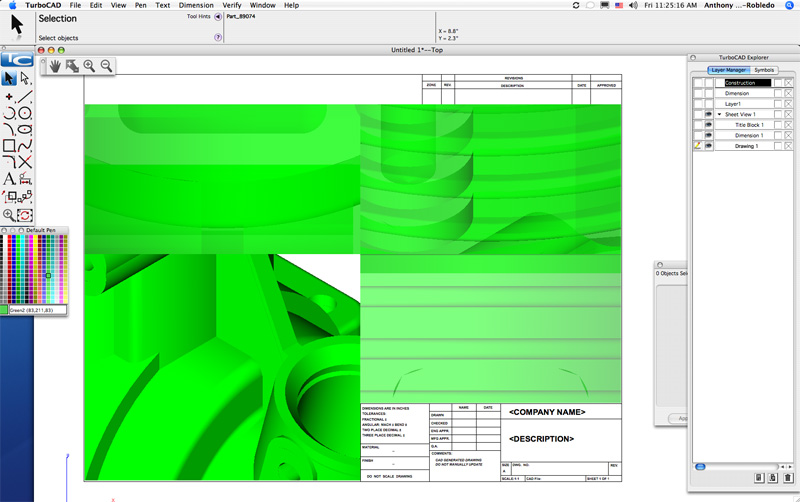The height and width of the screenshot is (502, 800).
Task: Hide the Drawing 1 layer via eye icon
Action: coord(709,146)
